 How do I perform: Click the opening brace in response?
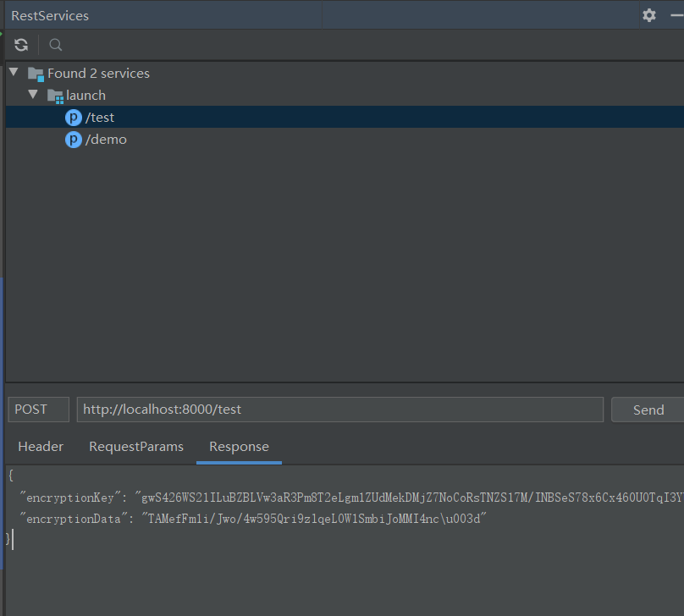[x=11, y=476]
